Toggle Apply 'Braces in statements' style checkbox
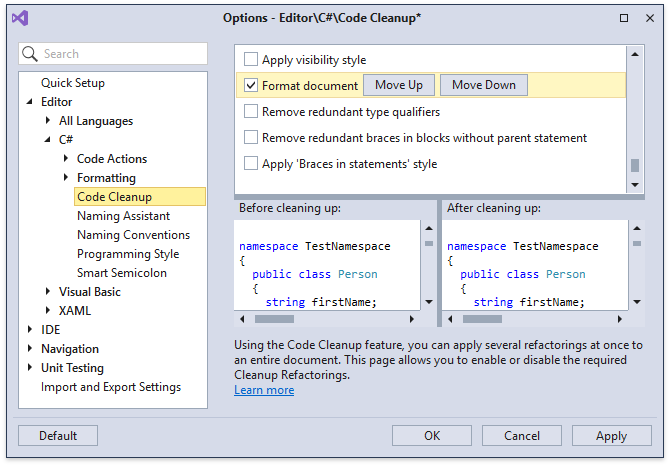Viewport: 670px width, 466px height. [x=251, y=164]
